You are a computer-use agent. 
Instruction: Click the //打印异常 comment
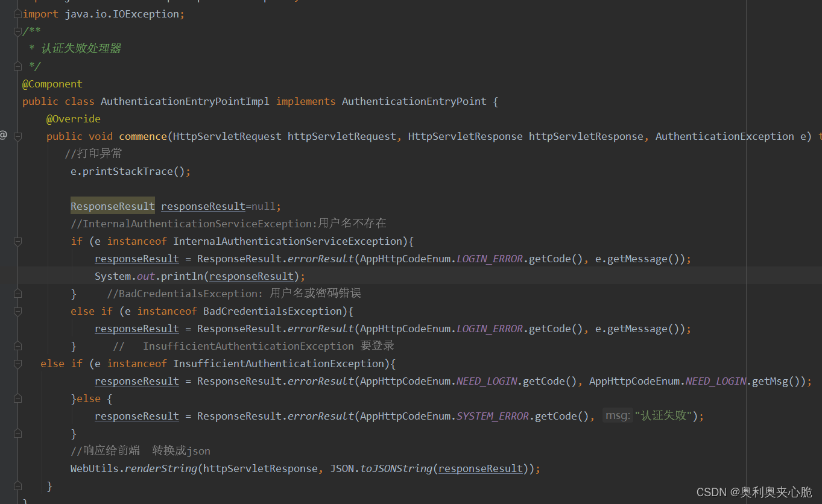coord(93,154)
